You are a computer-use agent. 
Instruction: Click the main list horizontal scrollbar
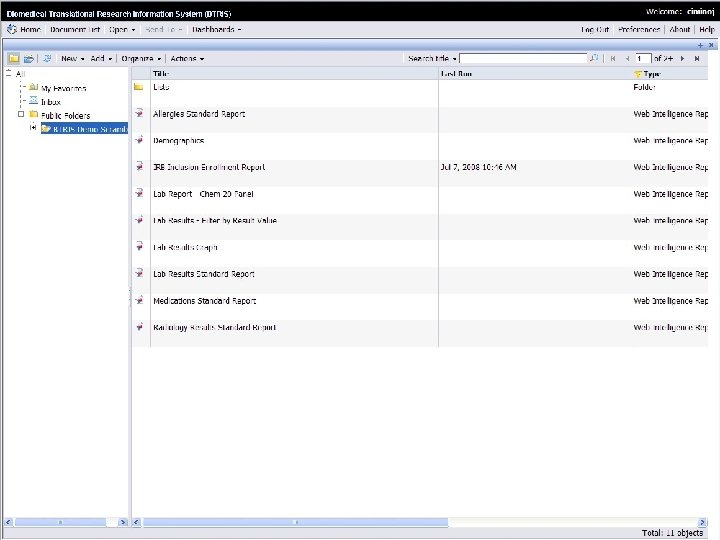[x=295, y=522]
